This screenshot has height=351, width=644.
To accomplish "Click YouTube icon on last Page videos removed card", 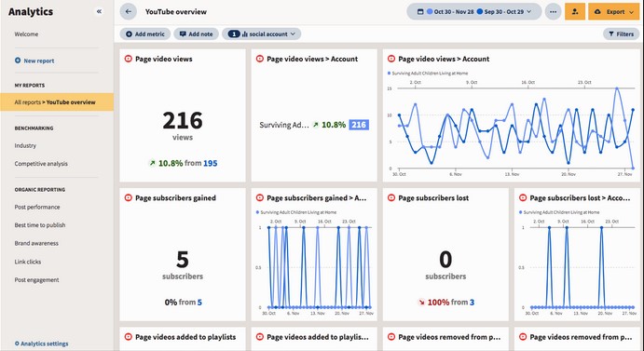I will tap(523, 337).
